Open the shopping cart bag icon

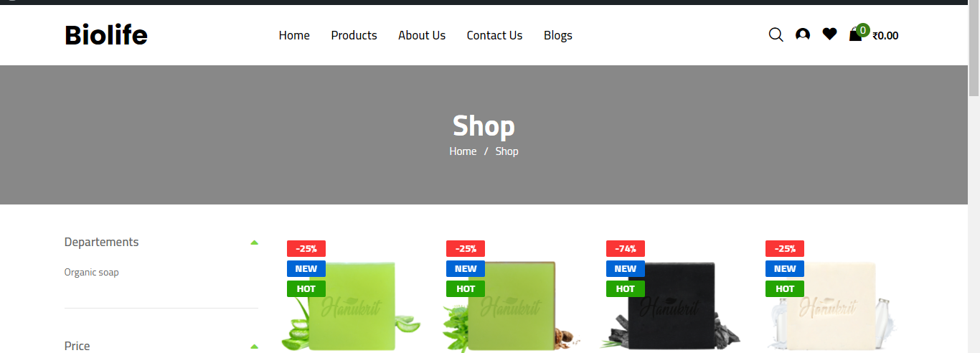(855, 34)
